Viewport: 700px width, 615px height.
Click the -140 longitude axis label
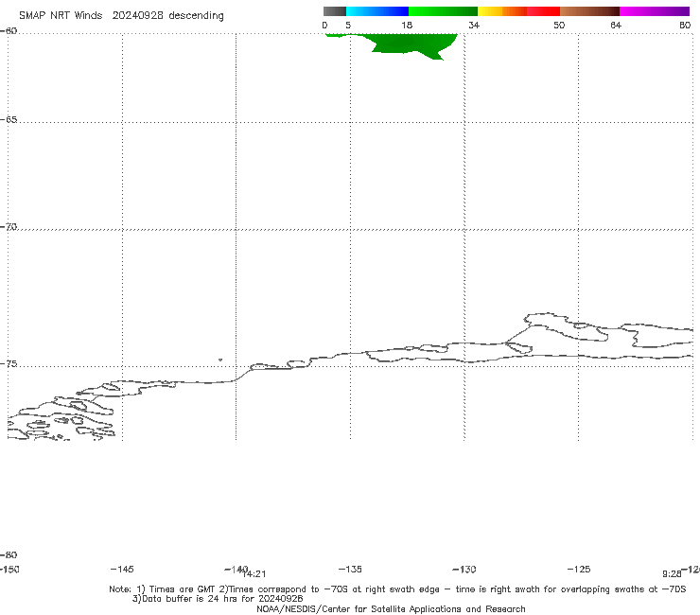click(236, 570)
